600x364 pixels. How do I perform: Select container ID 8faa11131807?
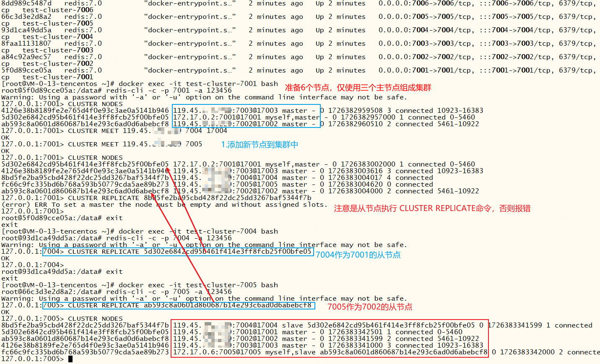point(26,44)
